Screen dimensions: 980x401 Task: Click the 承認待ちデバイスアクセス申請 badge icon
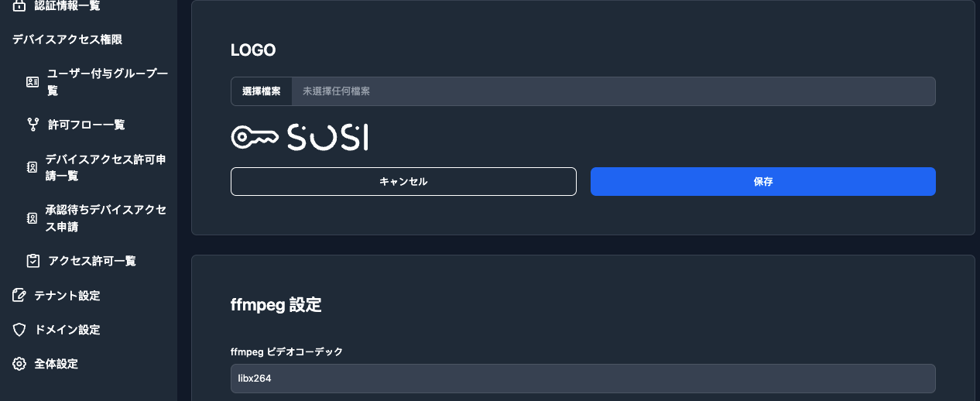33,218
